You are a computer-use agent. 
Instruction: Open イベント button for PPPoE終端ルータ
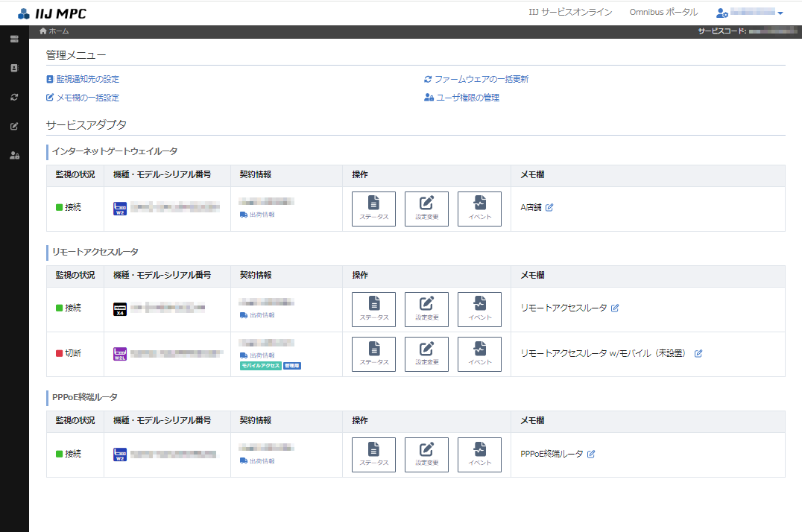pyautogui.click(x=479, y=455)
